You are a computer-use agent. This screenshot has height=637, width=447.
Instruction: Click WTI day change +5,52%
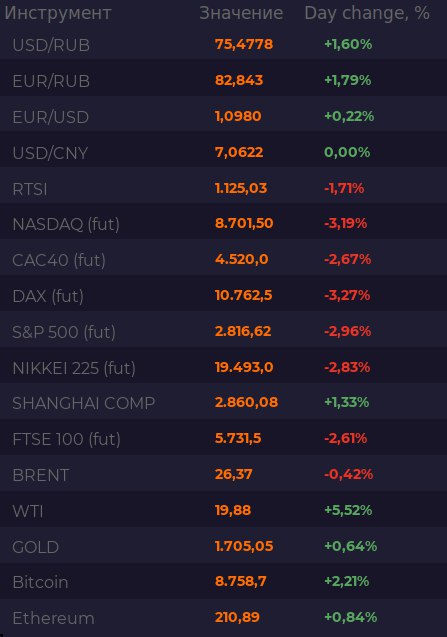[348, 510]
